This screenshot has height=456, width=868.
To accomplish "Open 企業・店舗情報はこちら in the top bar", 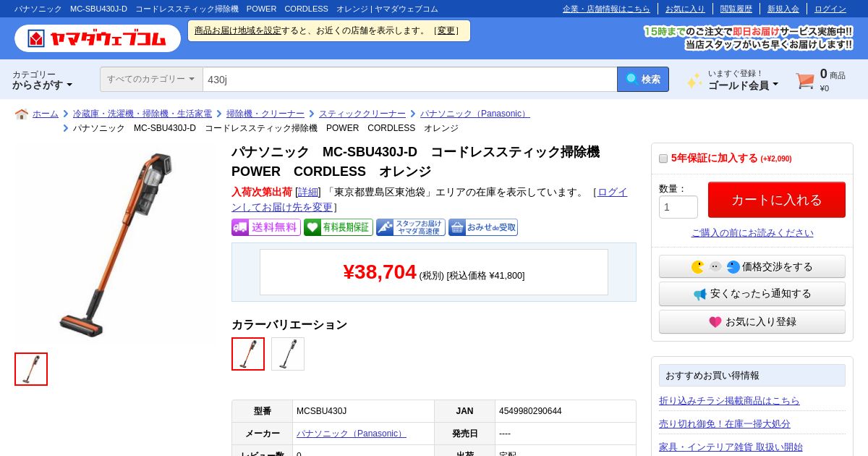I will coord(606,9).
